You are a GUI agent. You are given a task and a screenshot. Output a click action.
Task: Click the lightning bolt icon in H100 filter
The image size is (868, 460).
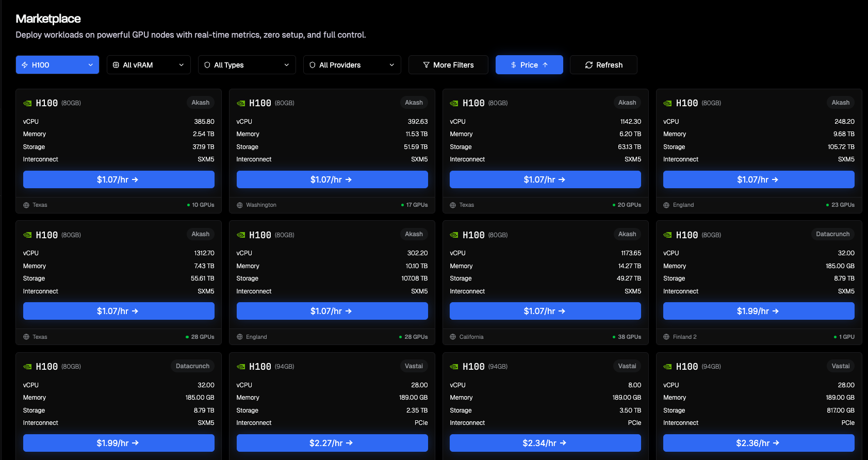pos(25,65)
